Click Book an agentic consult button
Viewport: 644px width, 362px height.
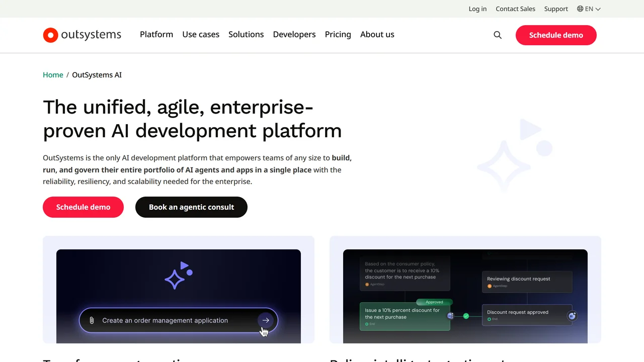tap(191, 207)
